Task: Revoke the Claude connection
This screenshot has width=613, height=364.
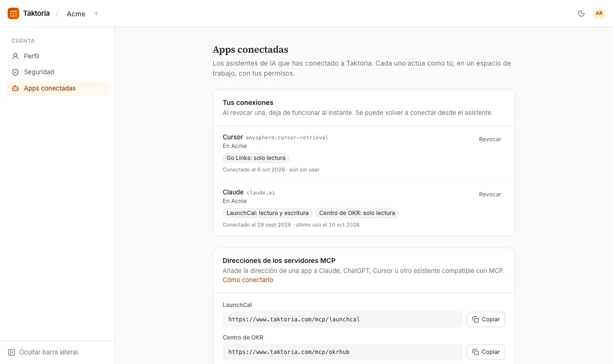Action: pyautogui.click(x=490, y=194)
